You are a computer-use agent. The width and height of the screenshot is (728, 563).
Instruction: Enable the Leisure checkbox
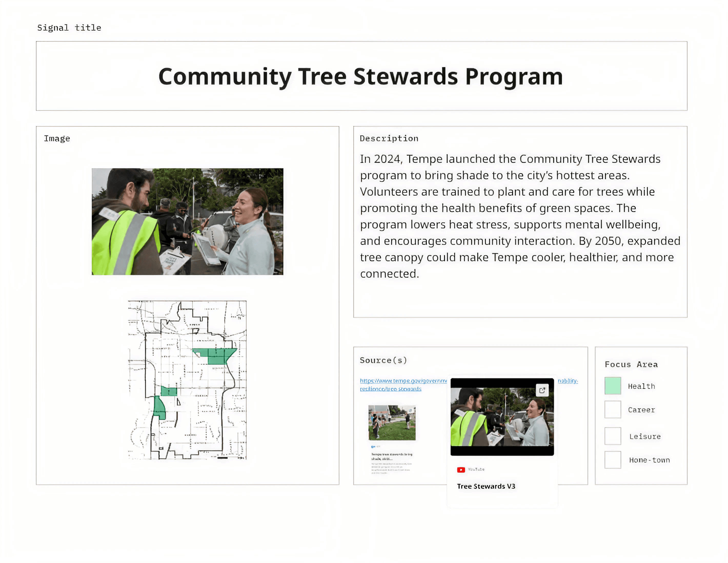click(x=612, y=436)
